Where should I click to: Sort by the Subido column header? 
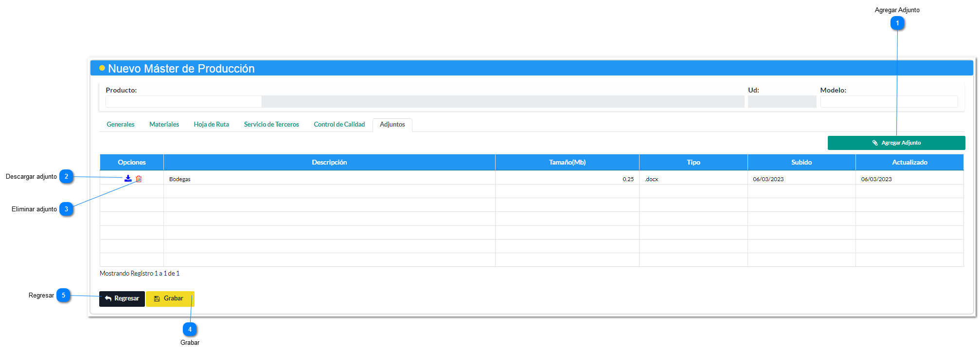pyautogui.click(x=802, y=162)
